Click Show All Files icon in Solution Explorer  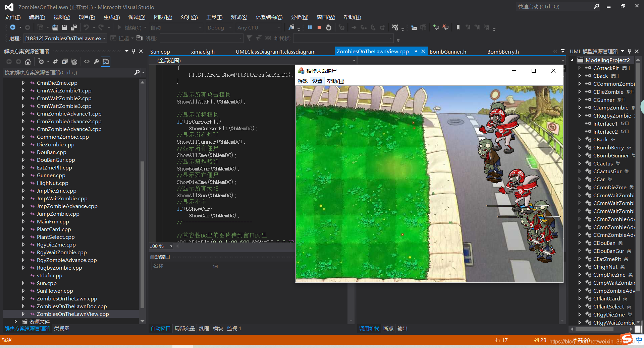74,62
